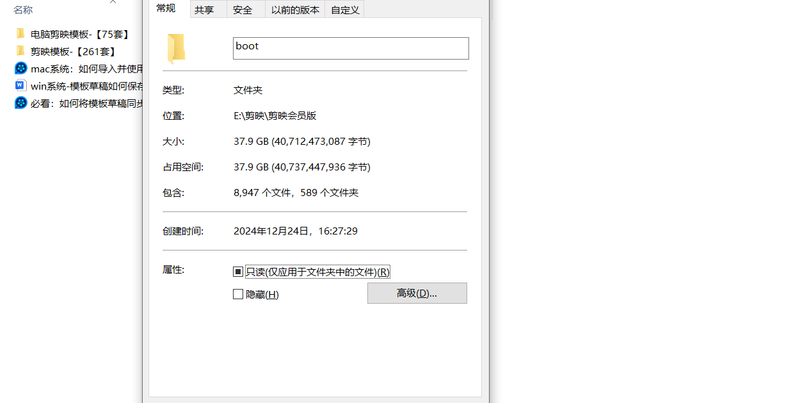This screenshot has width=800, height=403.
Task: Select the 自定义 customize tab
Action: point(345,10)
